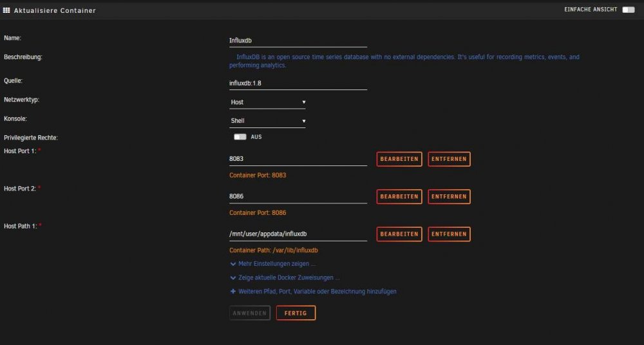Expand Zeige aktuelle Docker Zuweisungen

(285, 277)
